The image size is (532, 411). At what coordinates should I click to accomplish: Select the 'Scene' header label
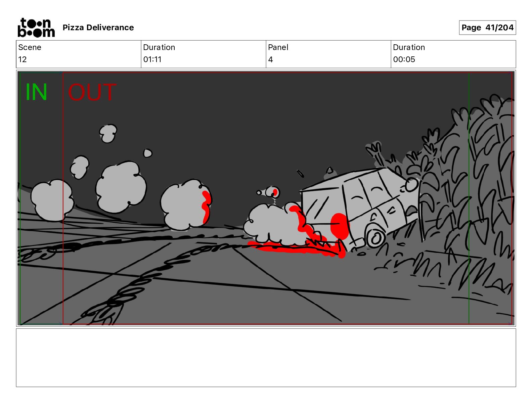click(30, 47)
